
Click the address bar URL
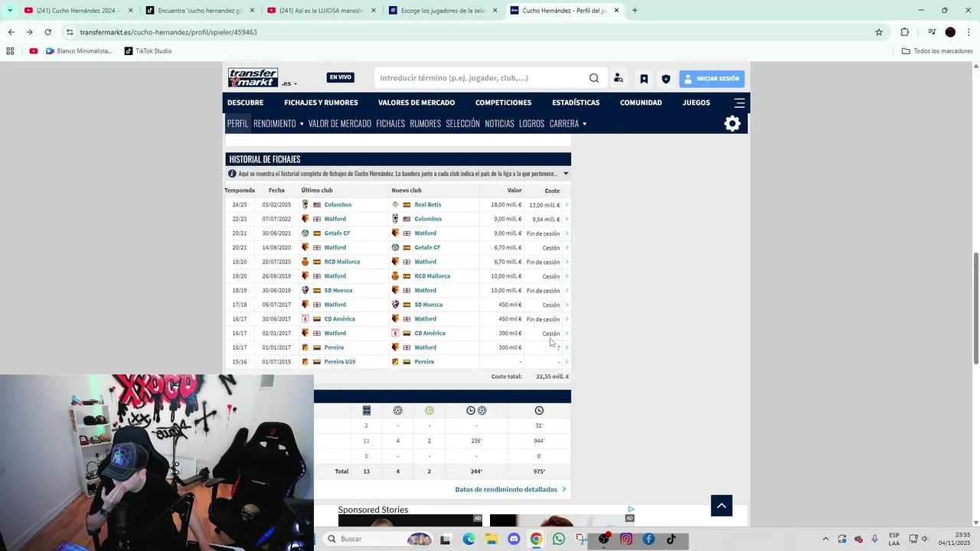(x=168, y=32)
